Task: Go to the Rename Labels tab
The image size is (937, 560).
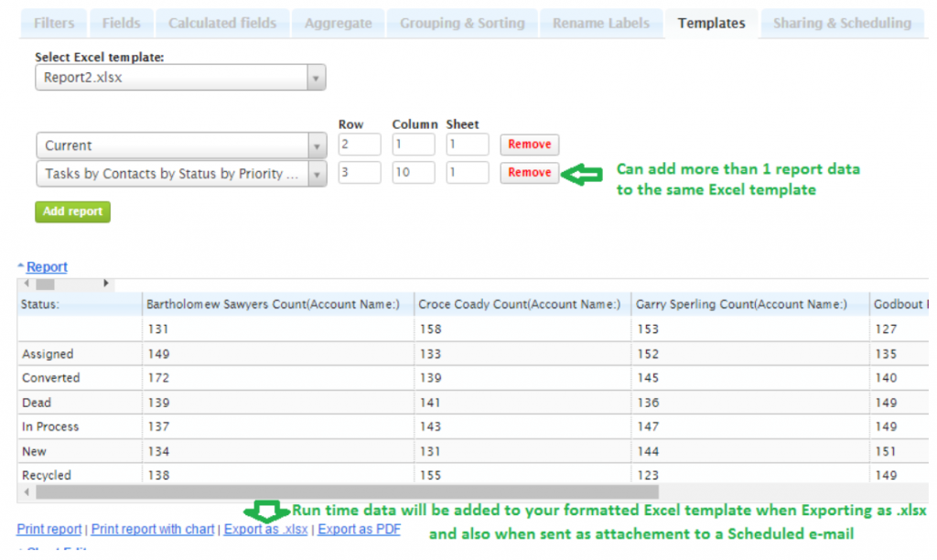Action: coord(600,23)
